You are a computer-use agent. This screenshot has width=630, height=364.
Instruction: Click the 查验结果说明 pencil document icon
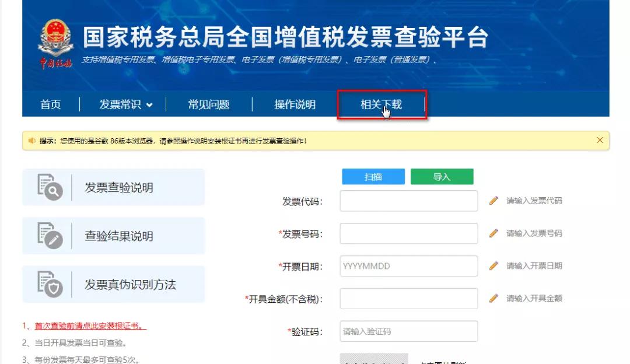point(50,236)
